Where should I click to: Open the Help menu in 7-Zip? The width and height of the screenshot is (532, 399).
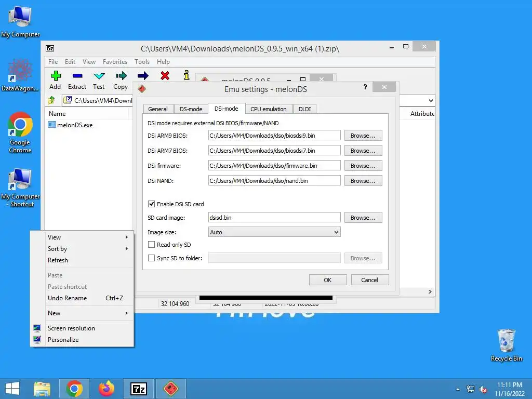tap(163, 62)
